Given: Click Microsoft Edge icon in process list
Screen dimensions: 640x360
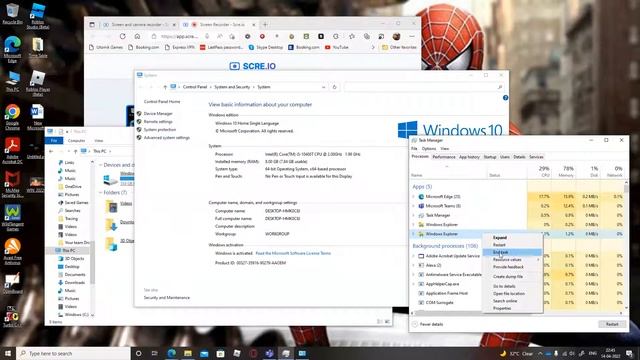Looking at the screenshot, I should pos(421,197).
